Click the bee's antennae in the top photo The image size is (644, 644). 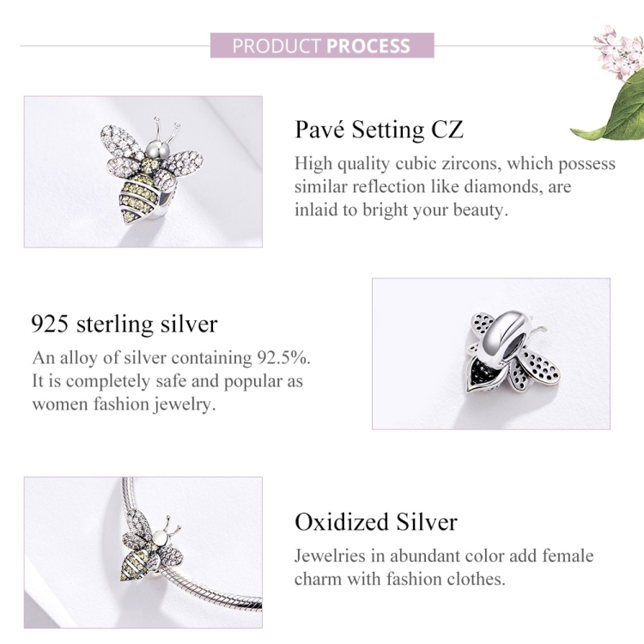[x=172, y=131]
